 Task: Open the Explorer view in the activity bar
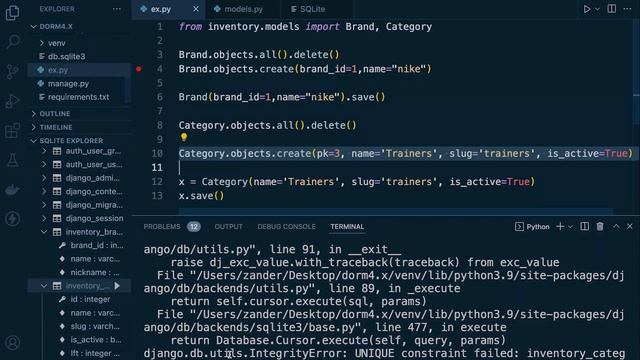tap(12, 12)
